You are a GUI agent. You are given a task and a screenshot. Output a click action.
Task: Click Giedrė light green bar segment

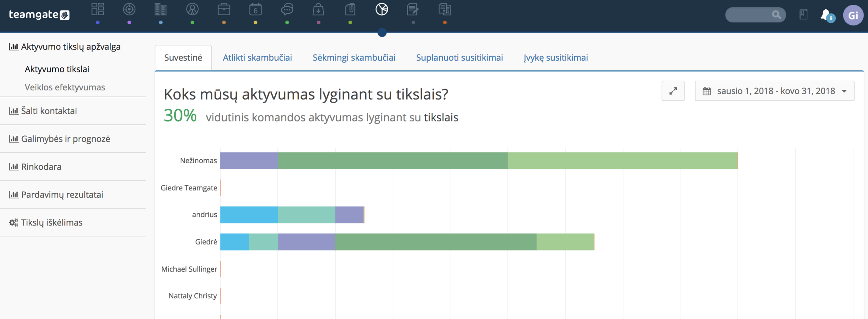click(x=565, y=242)
